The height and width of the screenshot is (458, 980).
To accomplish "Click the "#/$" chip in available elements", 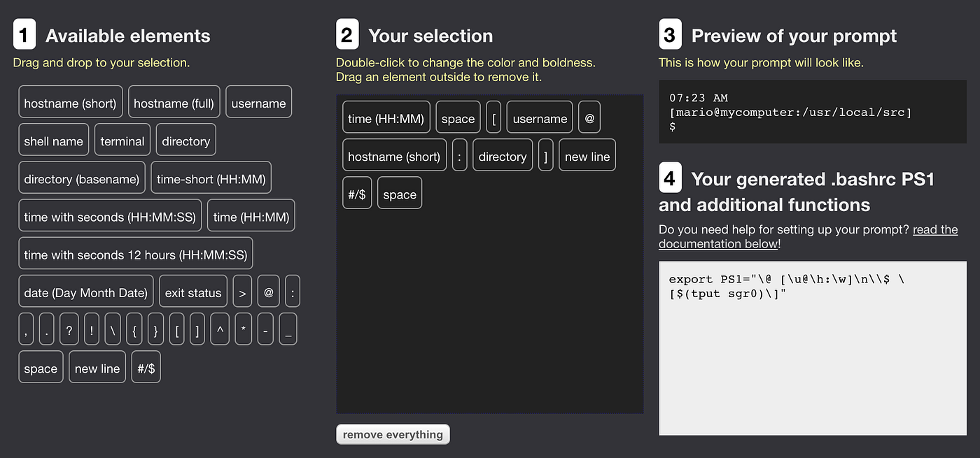I will tap(146, 366).
